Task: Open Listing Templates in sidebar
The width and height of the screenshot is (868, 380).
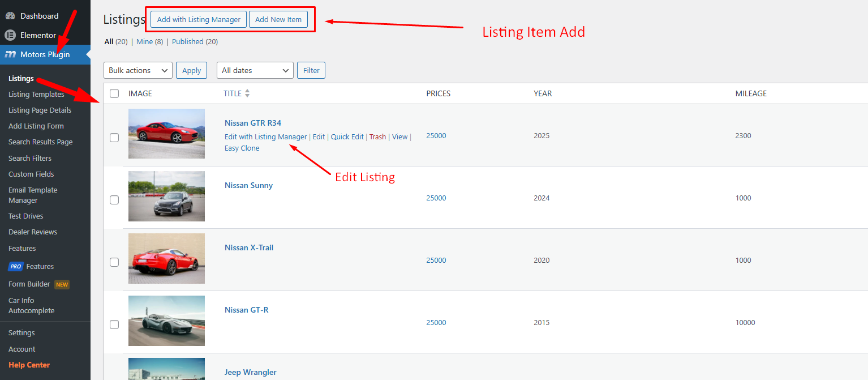Action: click(36, 95)
